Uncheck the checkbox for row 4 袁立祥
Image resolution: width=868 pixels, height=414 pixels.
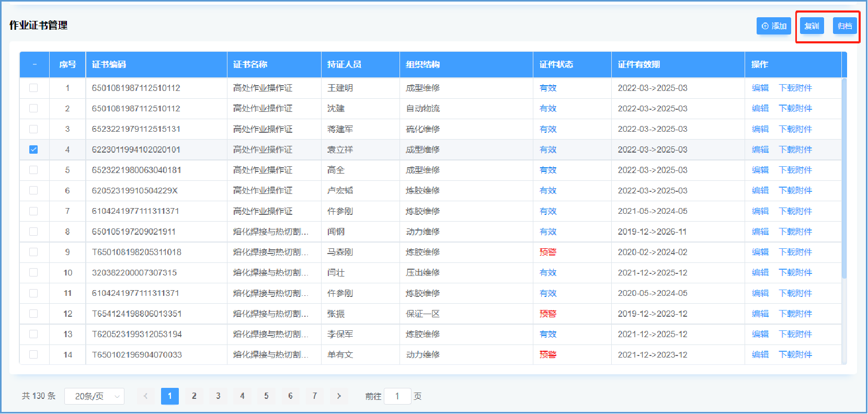tap(33, 149)
